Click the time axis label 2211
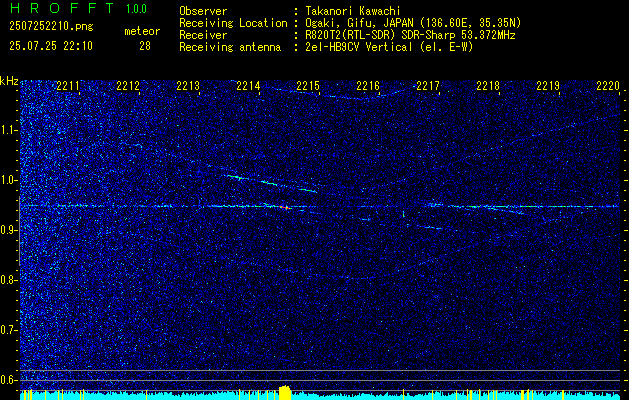 coord(68,86)
